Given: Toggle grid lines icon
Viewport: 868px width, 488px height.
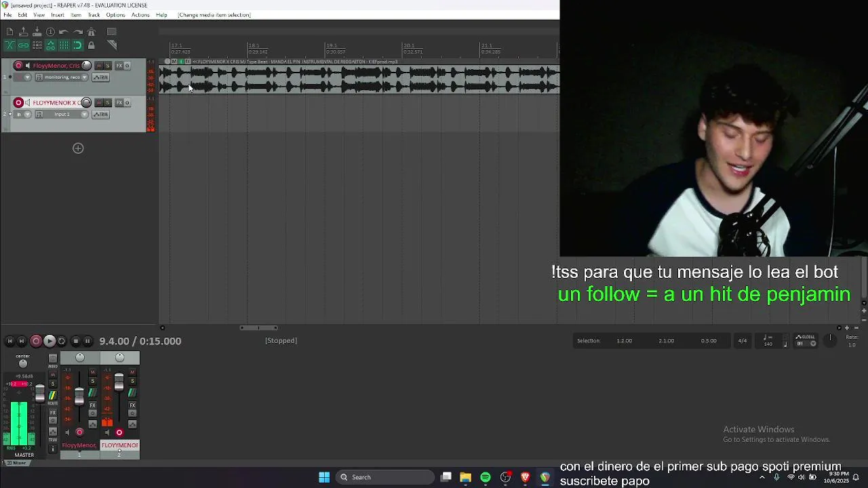Looking at the screenshot, I should (x=64, y=45).
